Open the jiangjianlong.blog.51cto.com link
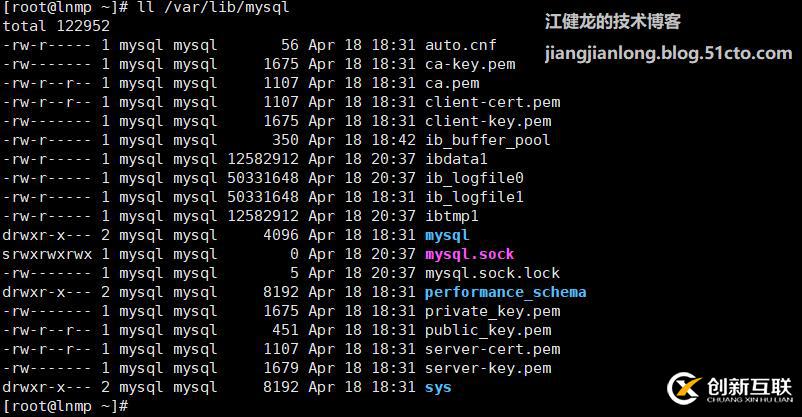 coord(668,53)
